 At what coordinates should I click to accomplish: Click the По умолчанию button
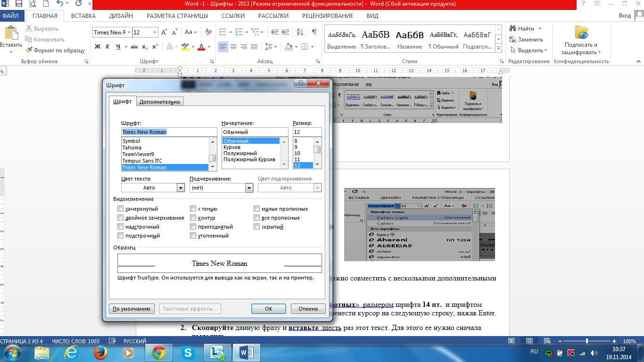tap(132, 309)
